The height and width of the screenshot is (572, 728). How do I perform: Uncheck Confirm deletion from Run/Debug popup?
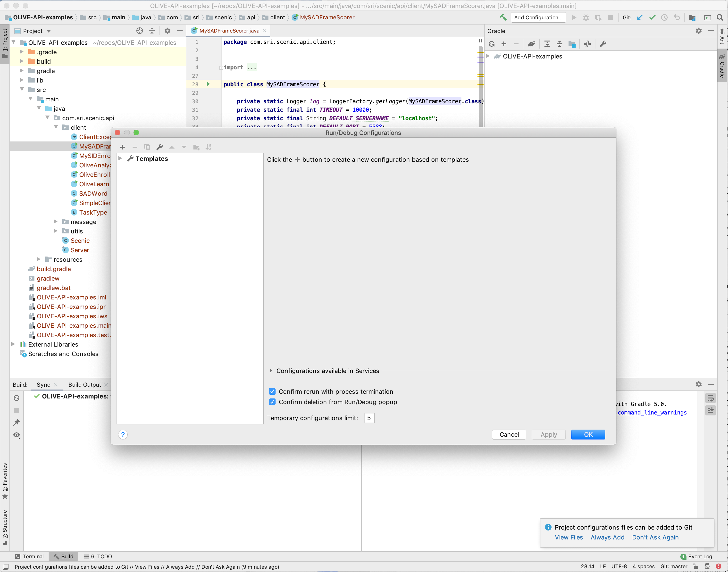tap(272, 402)
